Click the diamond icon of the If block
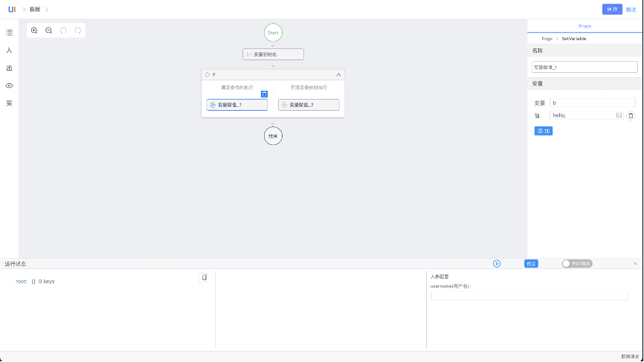Screen dimensions: 644x362 [207, 74]
